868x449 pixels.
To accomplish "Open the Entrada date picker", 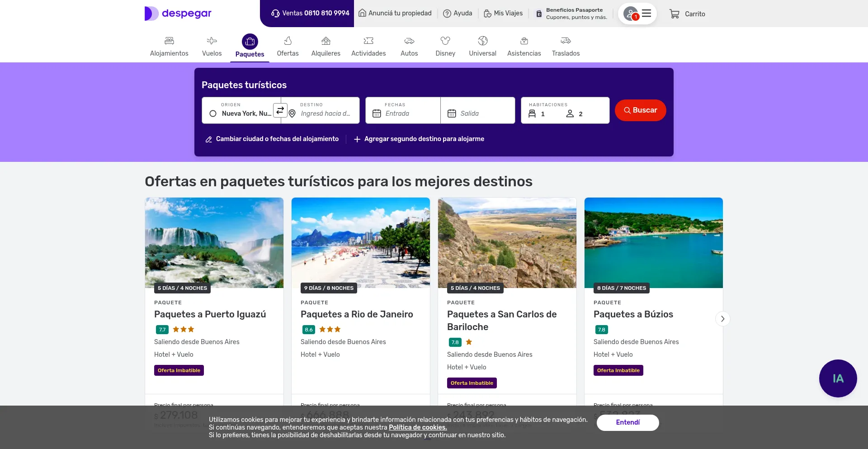I will tap(403, 113).
